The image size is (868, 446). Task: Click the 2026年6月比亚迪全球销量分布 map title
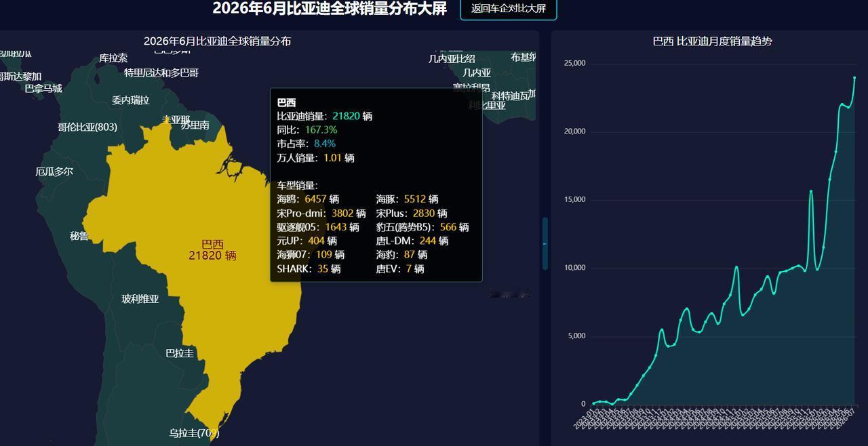coord(217,41)
